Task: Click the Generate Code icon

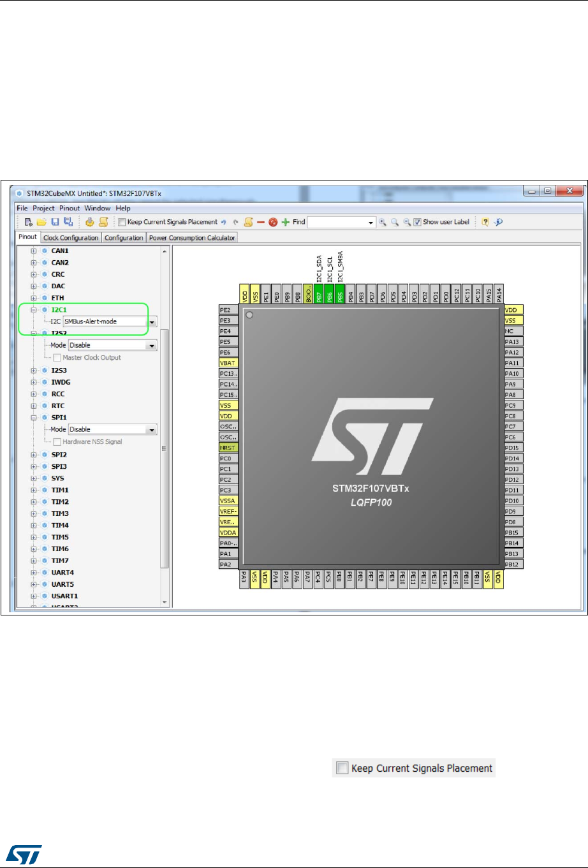Action: click(x=90, y=222)
